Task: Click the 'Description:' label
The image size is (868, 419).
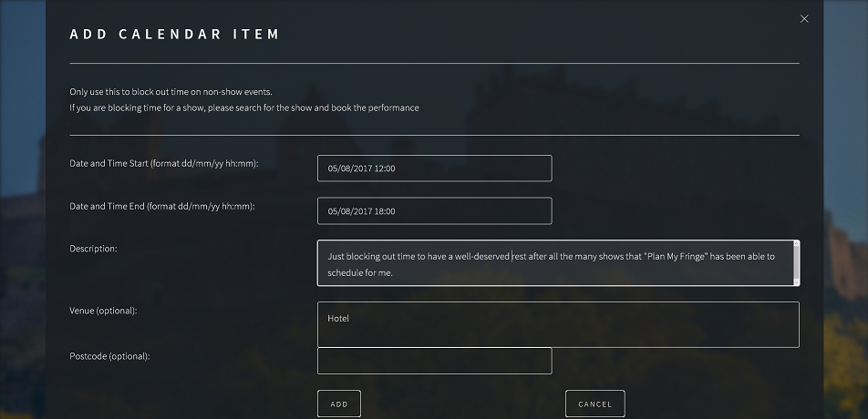Action: [x=94, y=248]
